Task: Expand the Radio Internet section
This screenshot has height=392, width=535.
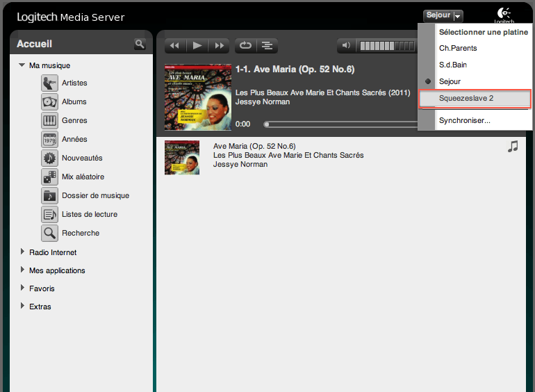Action: 22,252
